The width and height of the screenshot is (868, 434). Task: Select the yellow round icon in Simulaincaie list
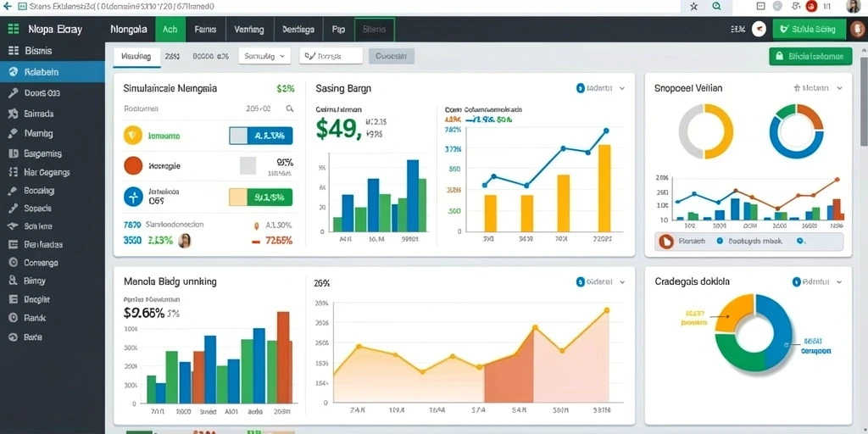point(133,135)
